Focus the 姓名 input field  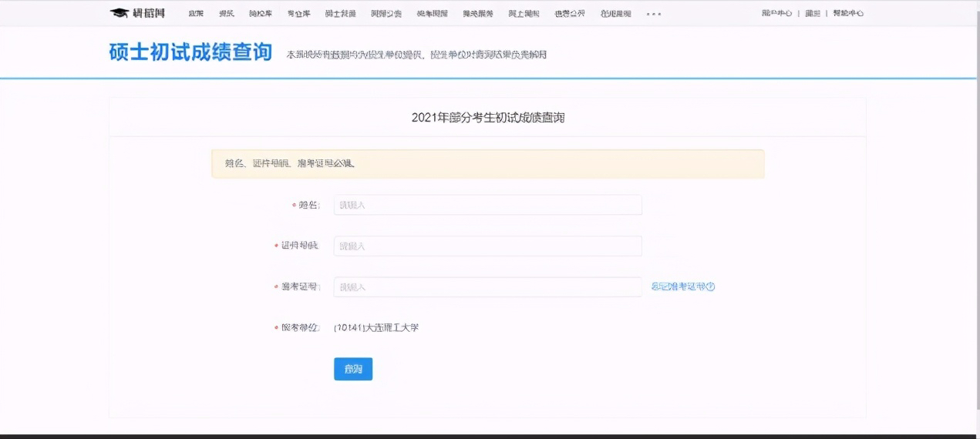click(488, 205)
